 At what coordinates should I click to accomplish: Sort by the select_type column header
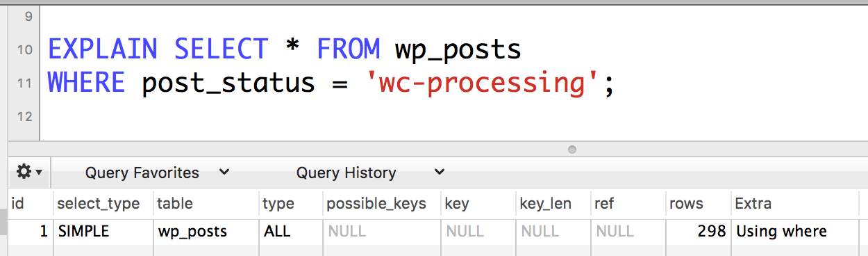click(x=103, y=204)
